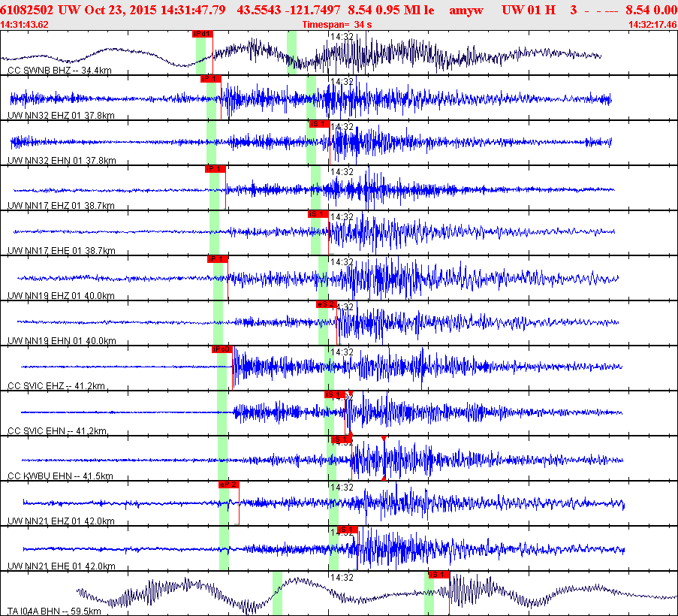Click the start time 14:31:43.62

pyautogui.click(x=24, y=25)
